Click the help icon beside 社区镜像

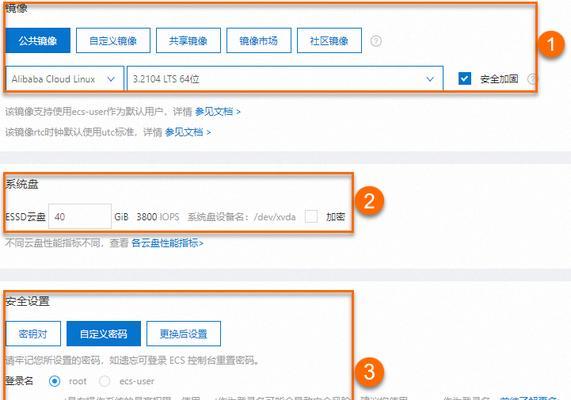[376, 41]
